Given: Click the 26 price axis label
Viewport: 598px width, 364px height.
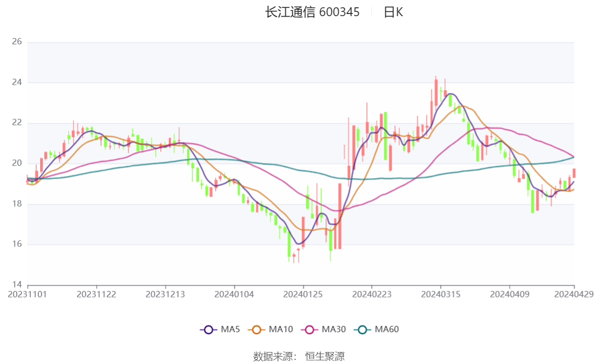Looking at the screenshot, I should pyautogui.click(x=17, y=42).
